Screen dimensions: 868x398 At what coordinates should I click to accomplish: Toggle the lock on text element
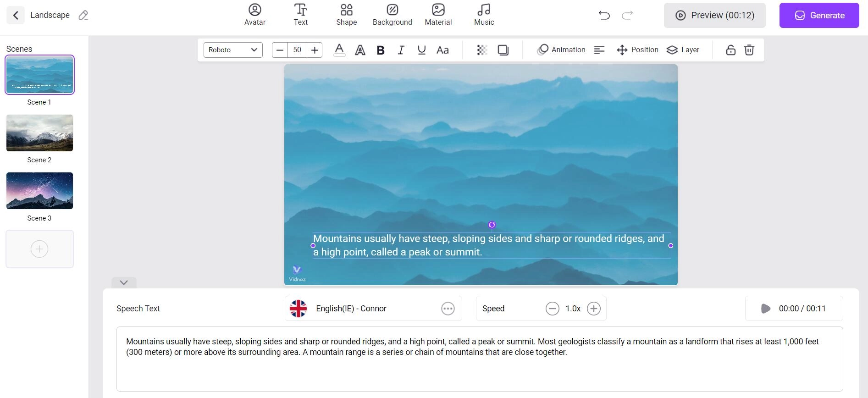730,50
